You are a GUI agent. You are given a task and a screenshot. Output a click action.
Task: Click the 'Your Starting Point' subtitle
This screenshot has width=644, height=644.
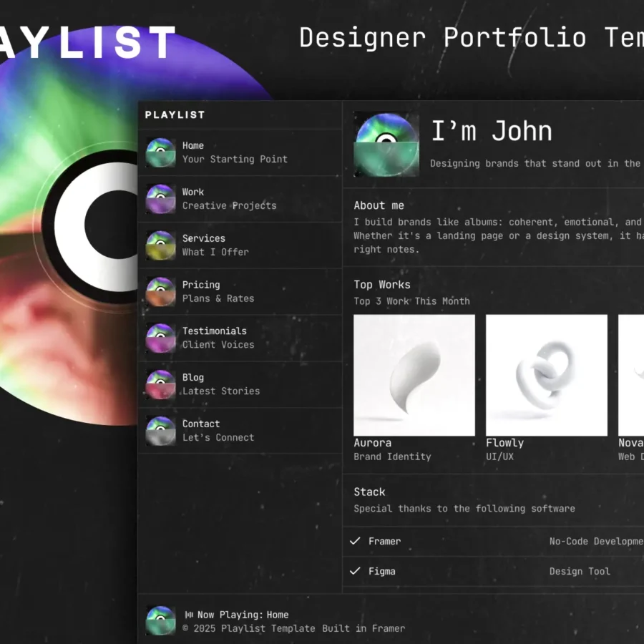(x=235, y=160)
